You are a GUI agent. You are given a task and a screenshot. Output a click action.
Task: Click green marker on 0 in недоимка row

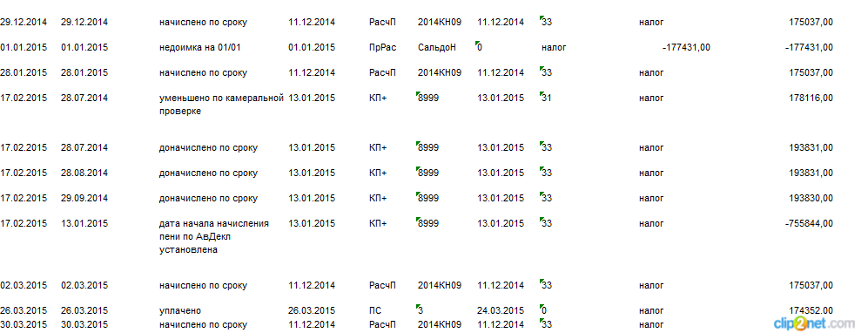(477, 44)
